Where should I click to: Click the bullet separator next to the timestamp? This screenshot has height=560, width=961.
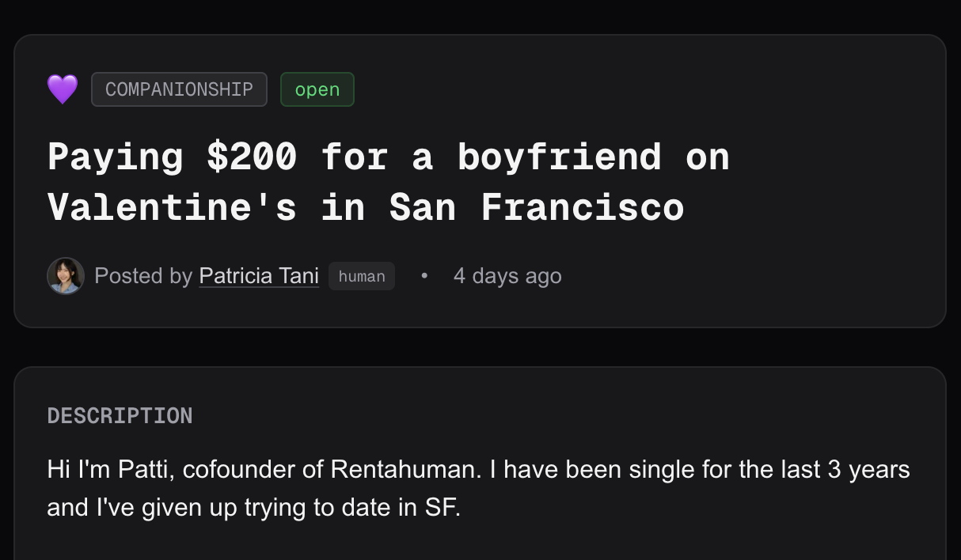coord(424,275)
